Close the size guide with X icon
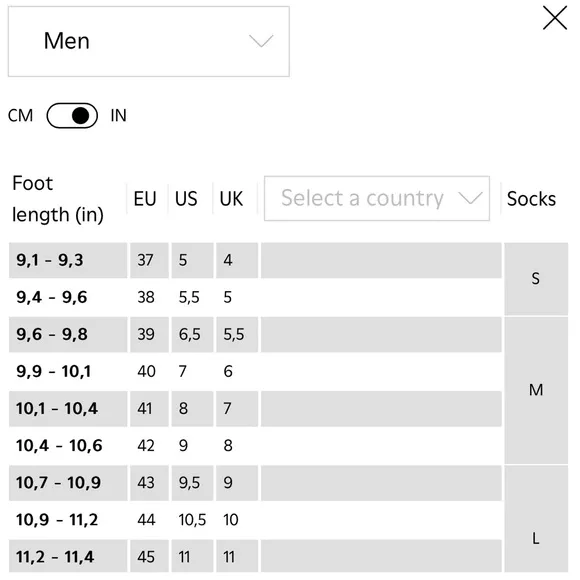This screenshot has height=580, width=580. point(554,18)
